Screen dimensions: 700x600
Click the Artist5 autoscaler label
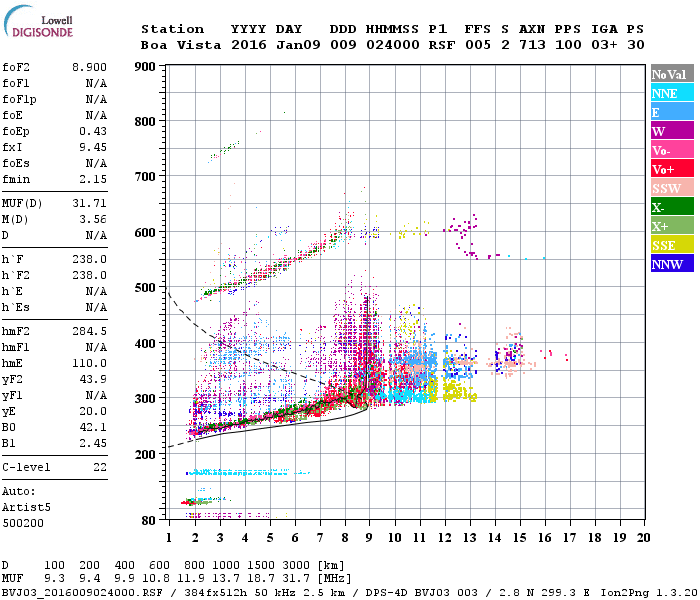pyautogui.click(x=26, y=508)
